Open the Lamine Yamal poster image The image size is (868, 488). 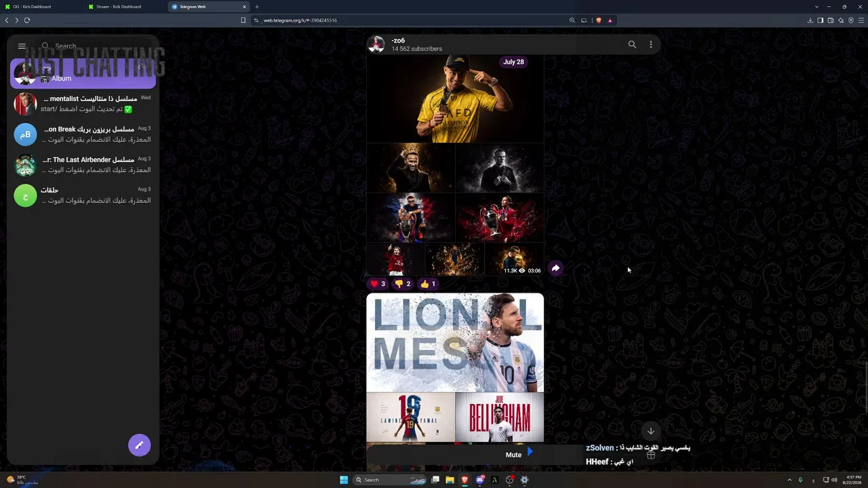point(410,418)
